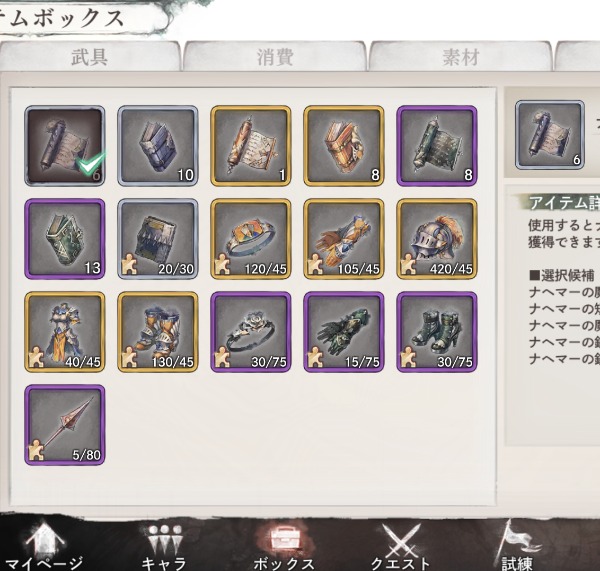
Task: Click the selected scroll thumbnail in detail panel
Action: pyautogui.click(x=549, y=135)
